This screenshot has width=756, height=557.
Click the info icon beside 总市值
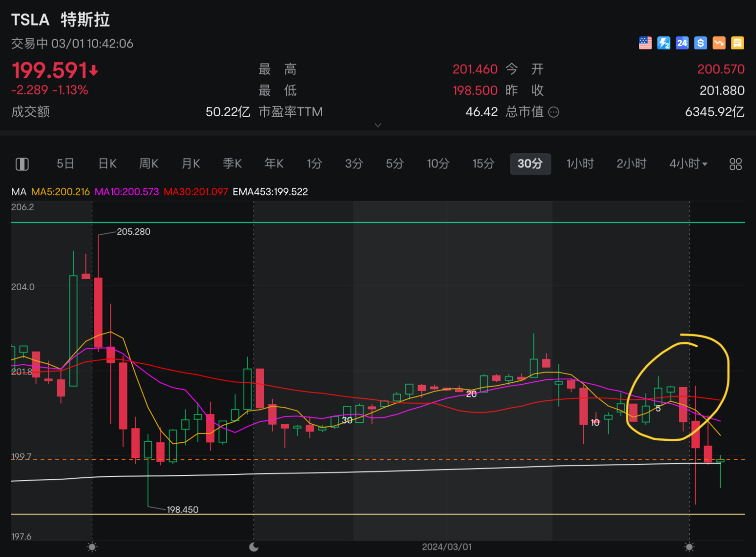point(554,112)
